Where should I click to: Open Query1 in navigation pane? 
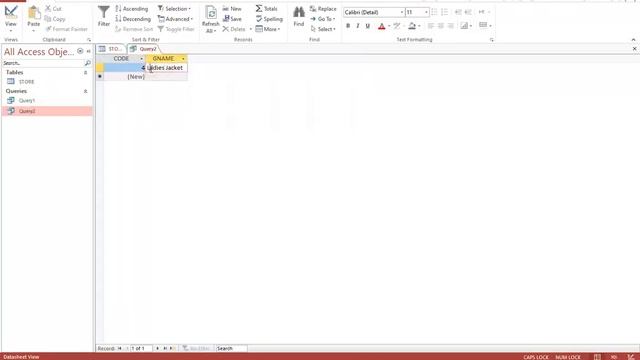pos(27,100)
